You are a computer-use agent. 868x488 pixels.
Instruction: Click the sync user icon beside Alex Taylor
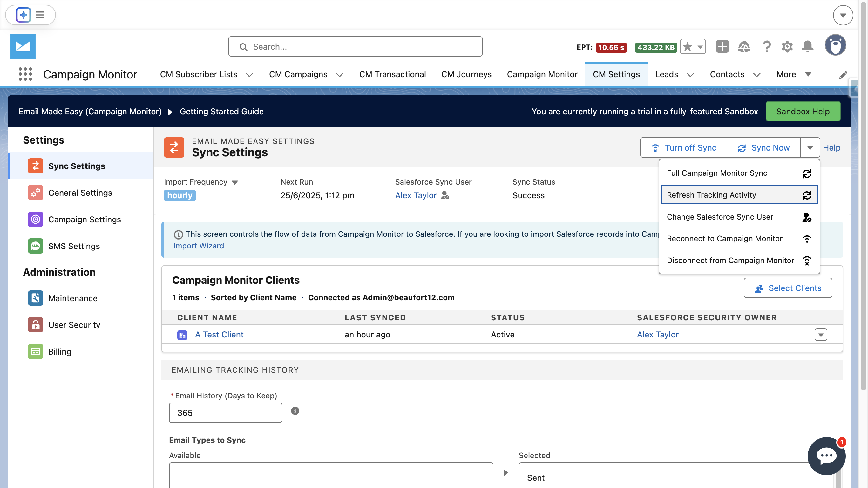click(445, 195)
